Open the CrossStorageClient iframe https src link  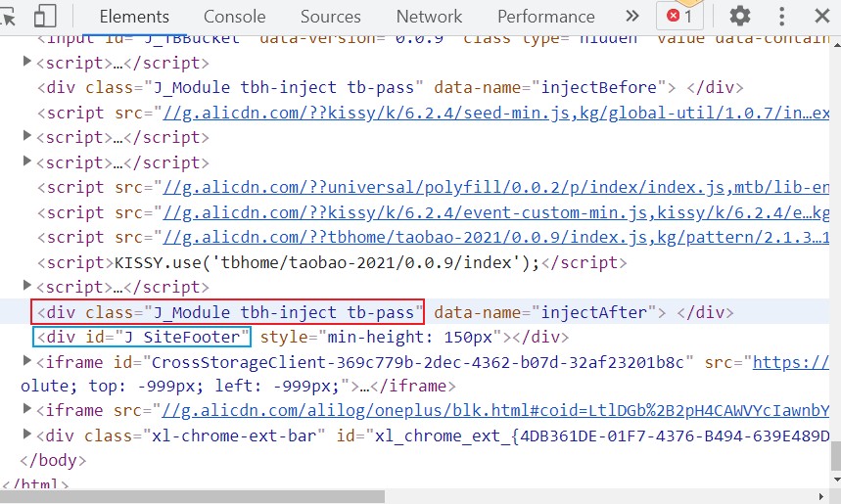tap(791, 363)
